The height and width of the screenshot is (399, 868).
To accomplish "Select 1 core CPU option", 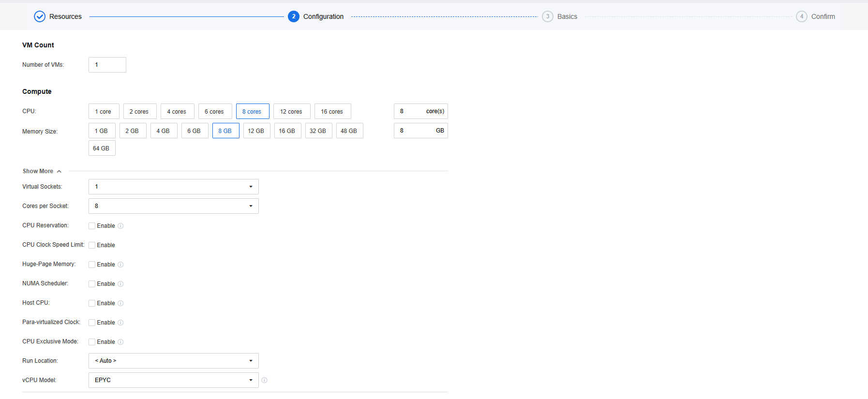I will pyautogui.click(x=104, y=111).
